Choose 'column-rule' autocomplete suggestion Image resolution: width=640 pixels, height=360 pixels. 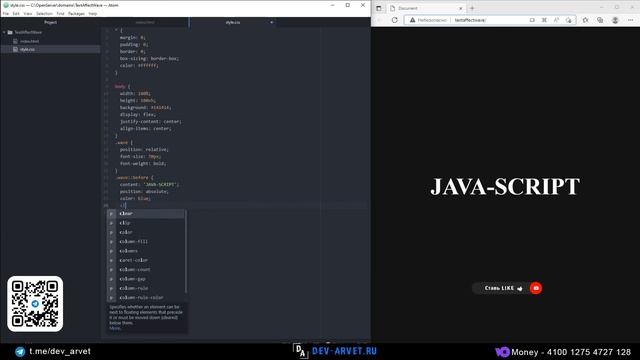pos(146,288)
